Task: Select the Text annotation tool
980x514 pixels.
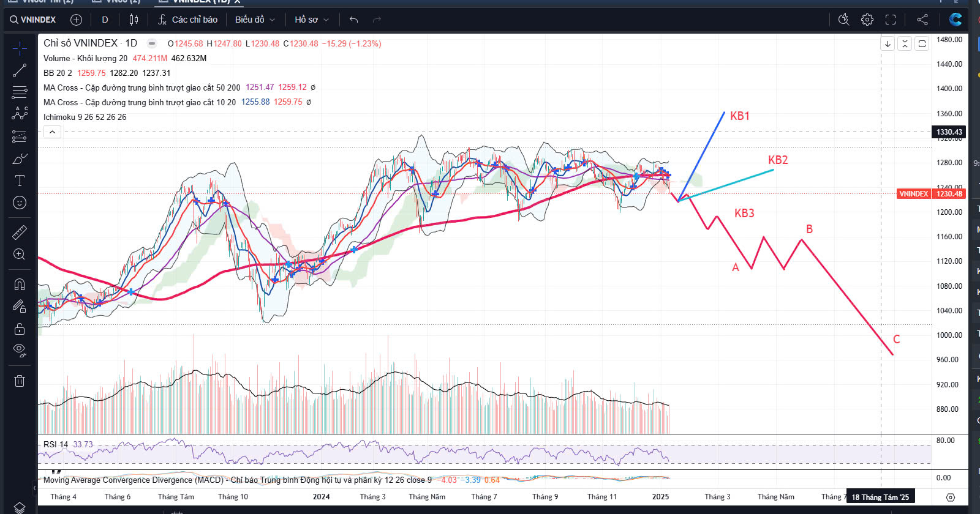Action: click(20, 181)
